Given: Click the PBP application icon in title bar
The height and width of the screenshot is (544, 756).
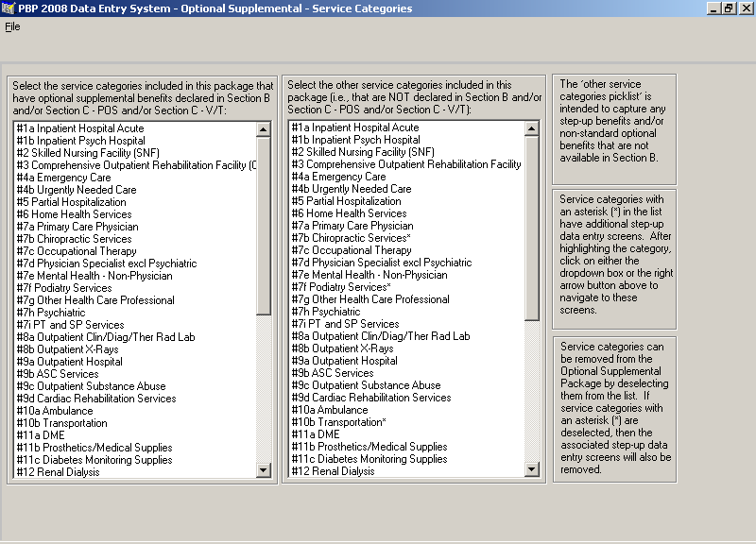Looking at the screenshot, I should [x=9, y=8].
